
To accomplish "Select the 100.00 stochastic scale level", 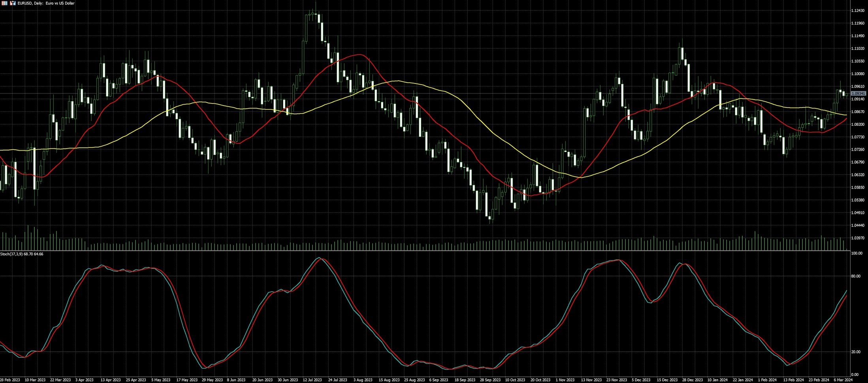I will click(856, 253).
